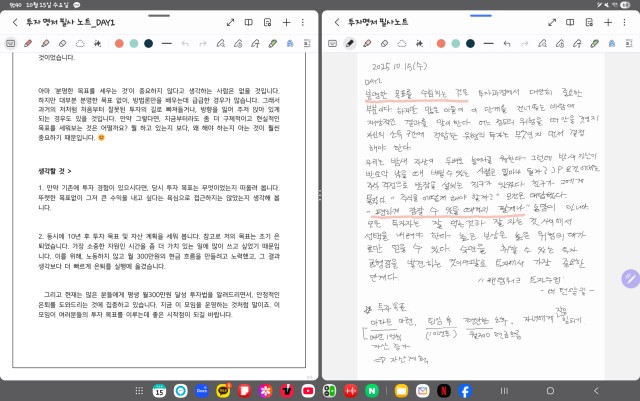Undo last stroke in right note
640x401 pixels.
[507, 43]
